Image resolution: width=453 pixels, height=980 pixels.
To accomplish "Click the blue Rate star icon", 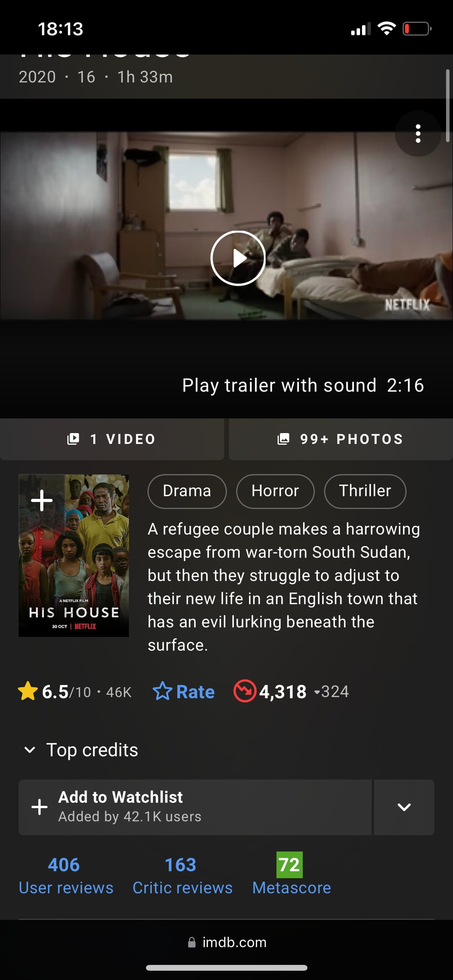I will click(162, 691).
